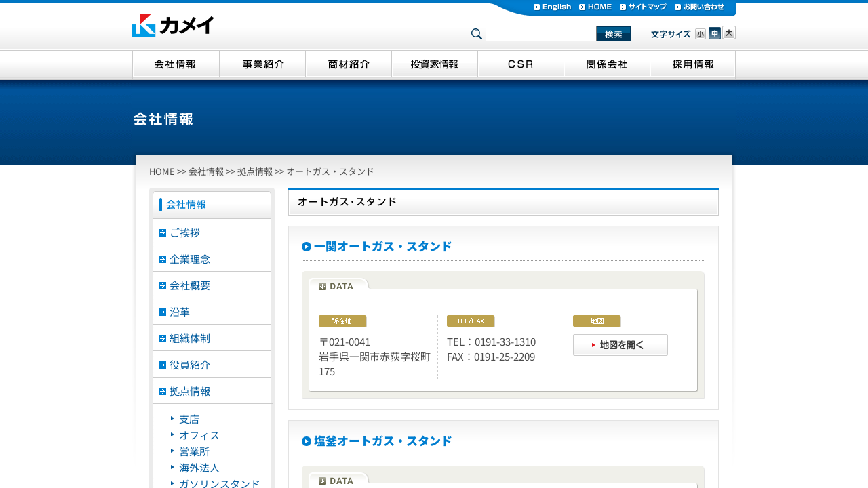Click the arrow icon beside ご挨拶
868x488 pixels.
pyautogui.click(x=163, y=232)
